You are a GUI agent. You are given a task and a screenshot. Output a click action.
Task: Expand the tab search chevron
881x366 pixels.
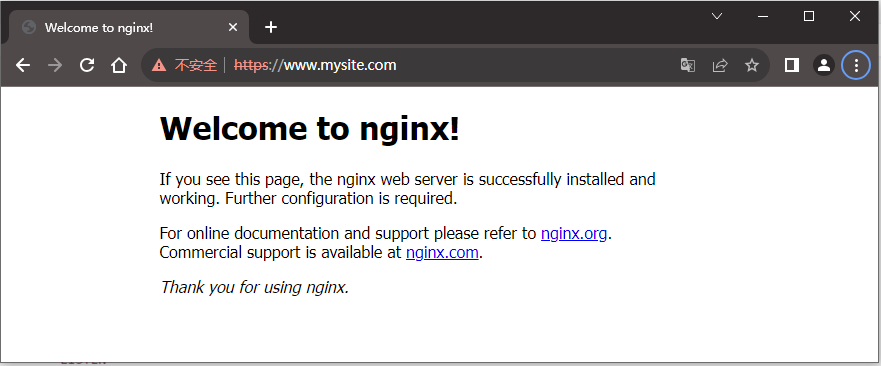tap(717, 16)
